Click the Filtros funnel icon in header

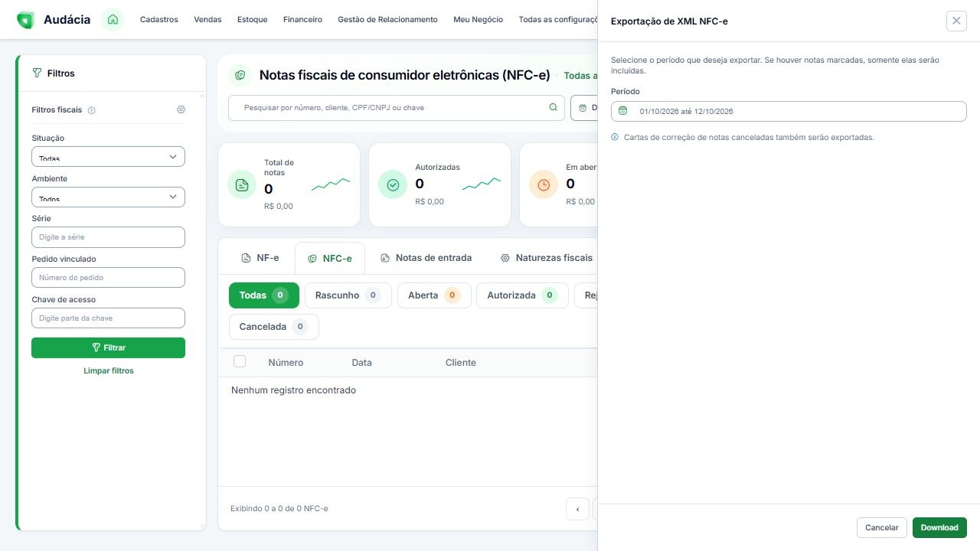[37, 73]
